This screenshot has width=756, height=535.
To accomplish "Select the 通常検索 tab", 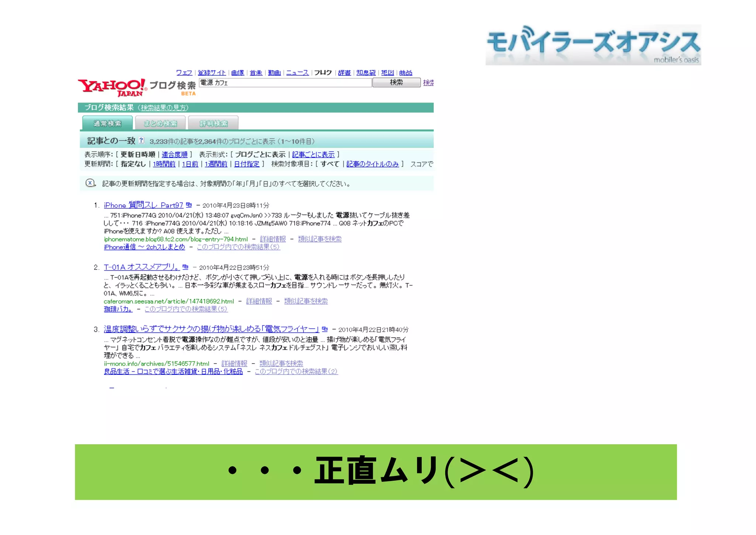I will (x=107, y=123).
